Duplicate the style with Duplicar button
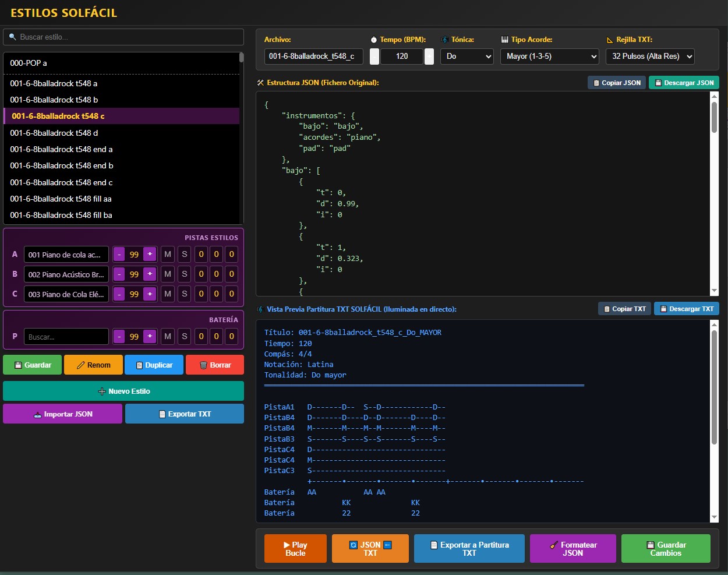Screen dimensions: 728x575 [x=154, y=365]
